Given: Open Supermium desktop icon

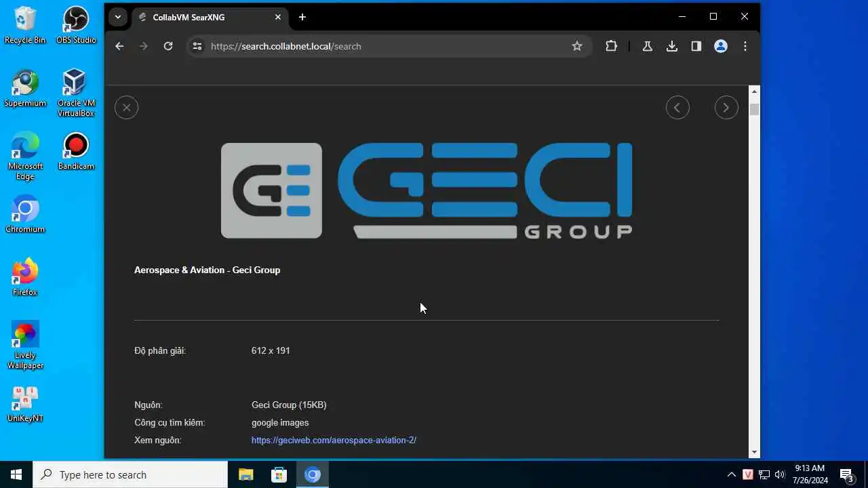Looking at the screenshot, I should 25,88.
